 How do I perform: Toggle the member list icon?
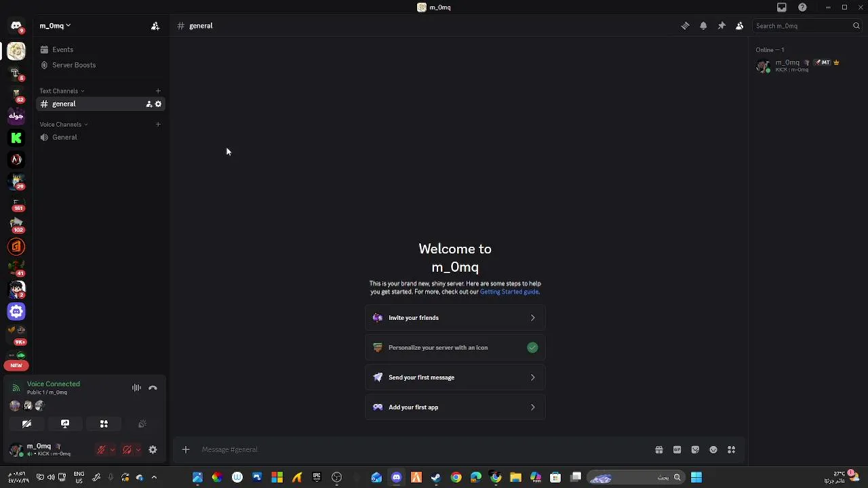coord(739,26)
